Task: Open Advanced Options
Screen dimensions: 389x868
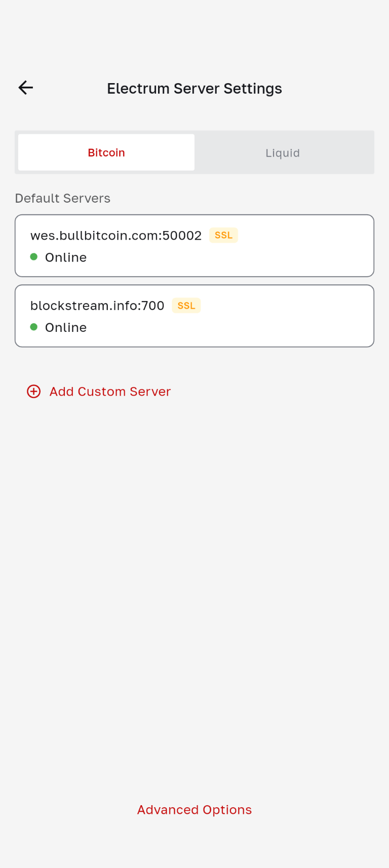Action: tap(194, 810)
